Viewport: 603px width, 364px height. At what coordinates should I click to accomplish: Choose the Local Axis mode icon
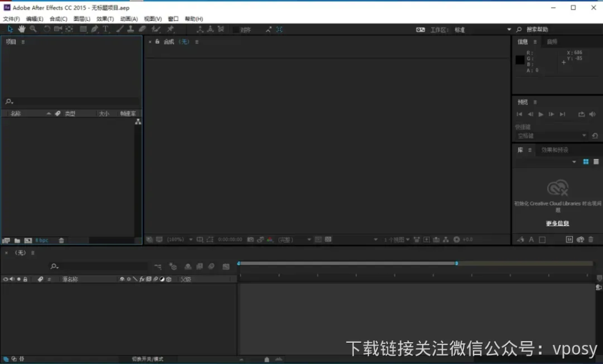(200, 29)
